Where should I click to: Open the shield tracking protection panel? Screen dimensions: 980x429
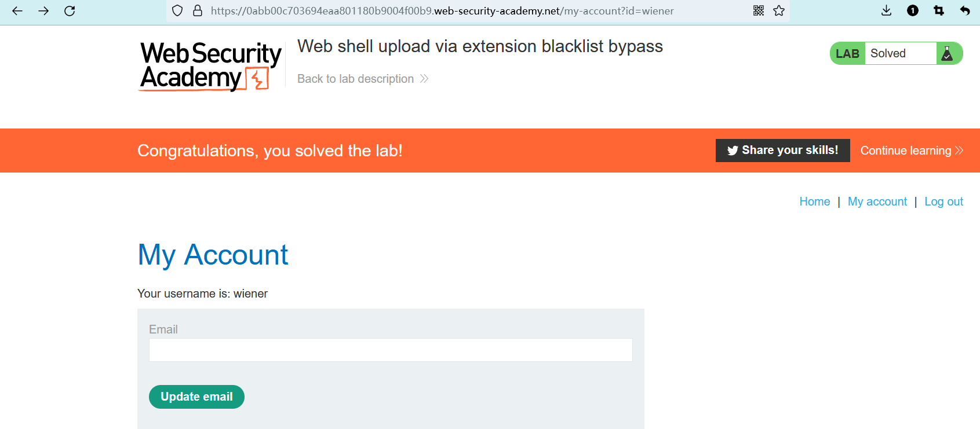click(x=178, y=11)
